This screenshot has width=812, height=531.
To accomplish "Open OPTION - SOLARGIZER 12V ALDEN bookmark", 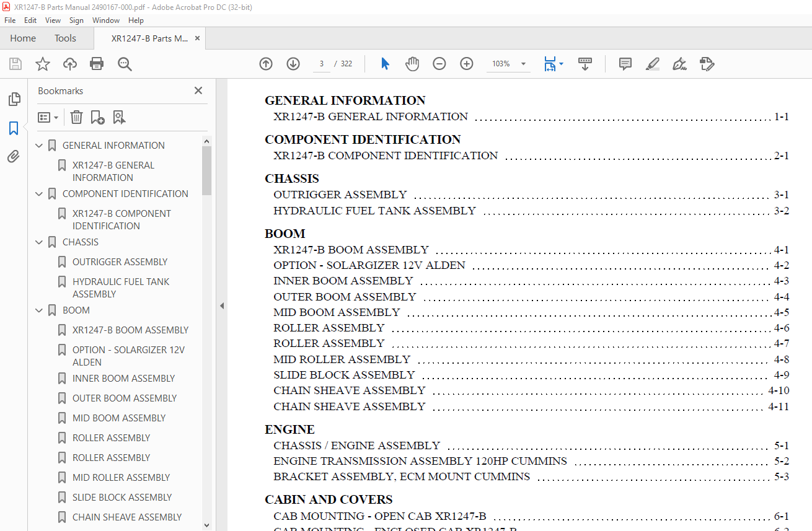I will [x=128, y=356].
